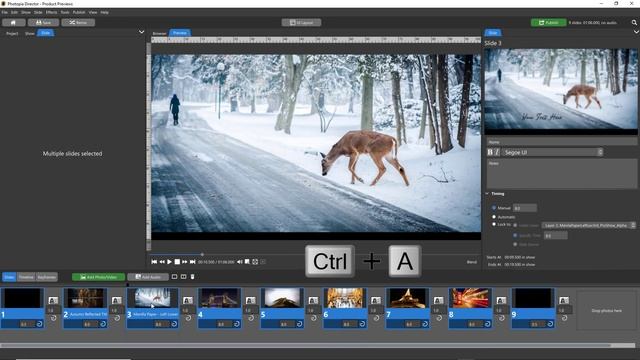The image size is (640, 360).
Task: Select slide 6 thumbnail
Action: (345, 298)
